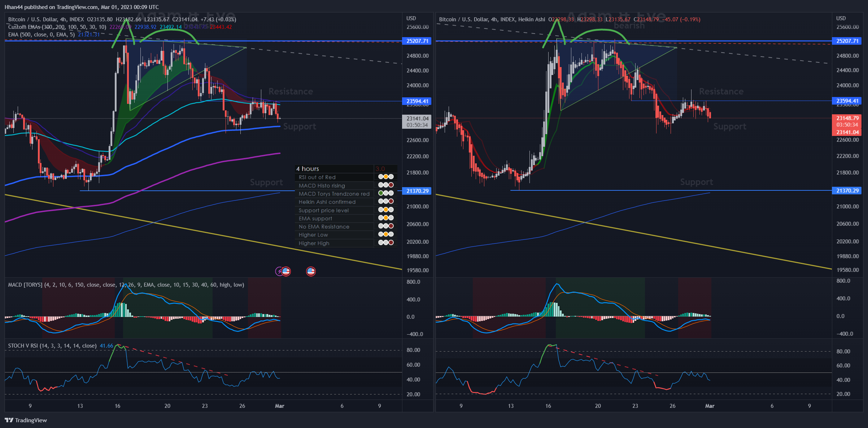The height and width of the screenshot is (428, 868).
Task: Click left chart 21370.29 price label
Action: (x=417, y=191)
